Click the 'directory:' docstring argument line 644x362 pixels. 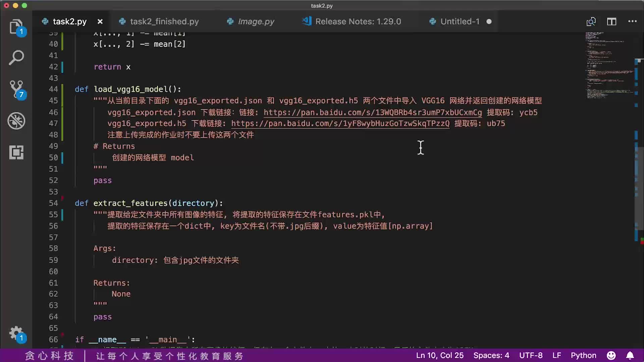pyautogui.click(x=175, y=260)
